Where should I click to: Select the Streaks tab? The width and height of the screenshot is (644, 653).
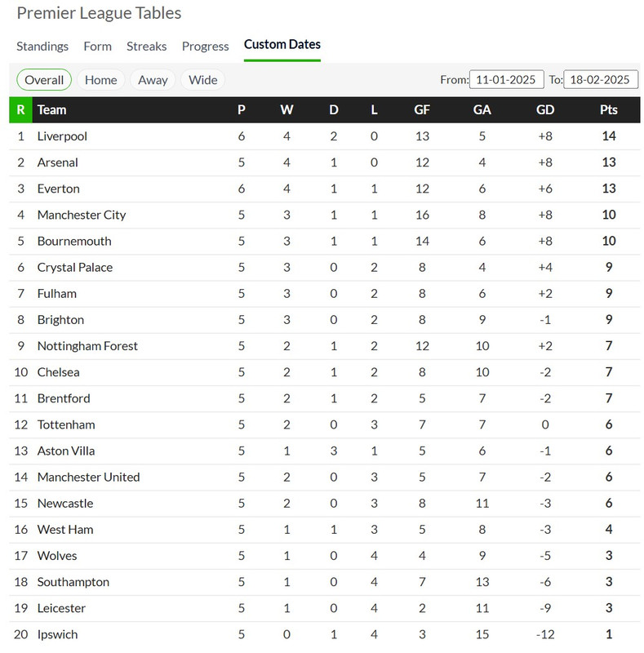[146, 47]
